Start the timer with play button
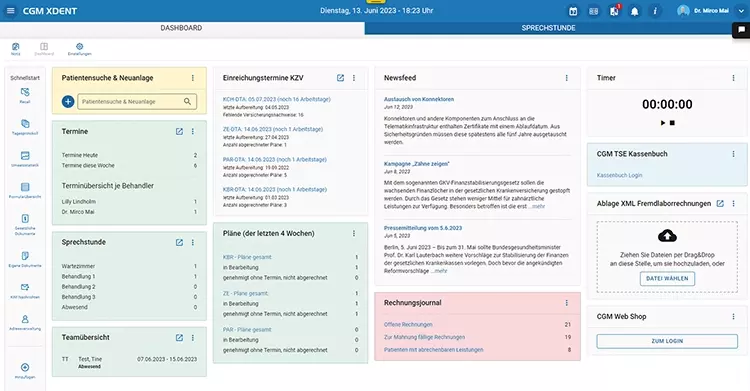The width and height of the screenshot is (750, 391). (x=663, y=123)
